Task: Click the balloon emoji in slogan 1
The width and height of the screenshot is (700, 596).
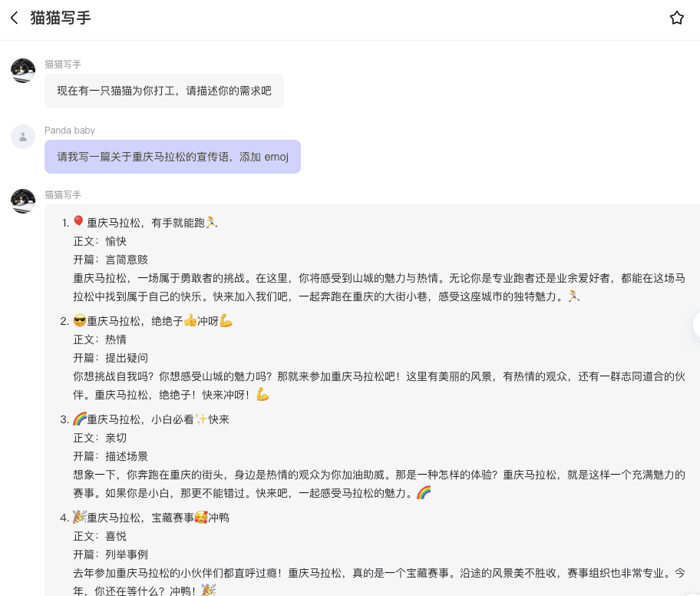Action: click(78, 222)
